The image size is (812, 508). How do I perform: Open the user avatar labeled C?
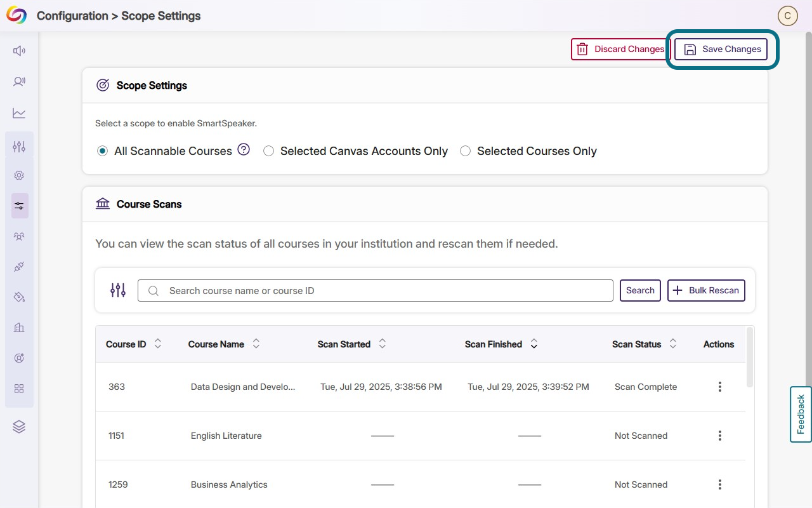point(788,16)
